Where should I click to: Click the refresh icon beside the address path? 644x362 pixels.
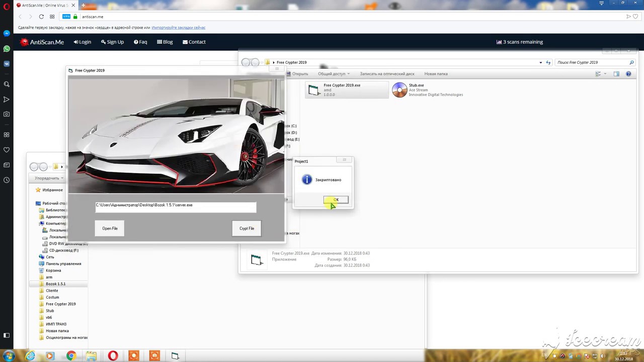(548, 62)
